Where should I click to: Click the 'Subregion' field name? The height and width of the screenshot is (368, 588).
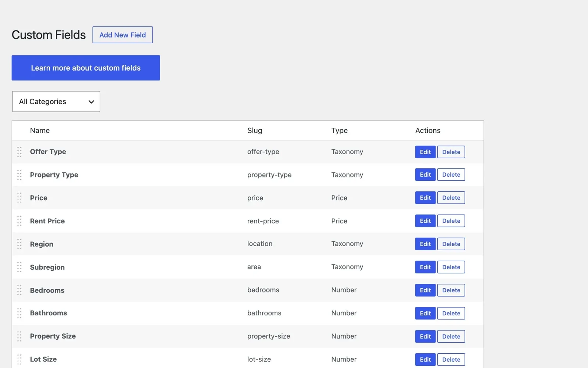[x=47, y=268]
